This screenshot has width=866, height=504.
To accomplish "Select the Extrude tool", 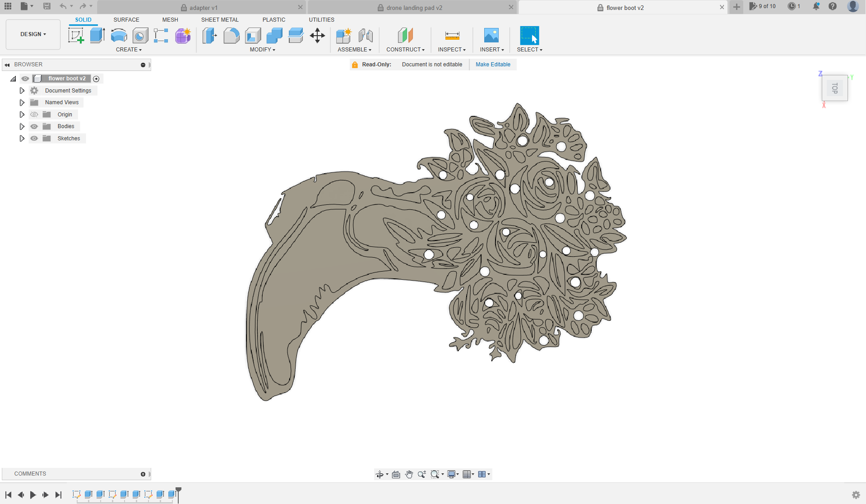I will pyautogui.click(x=97, y=35).
